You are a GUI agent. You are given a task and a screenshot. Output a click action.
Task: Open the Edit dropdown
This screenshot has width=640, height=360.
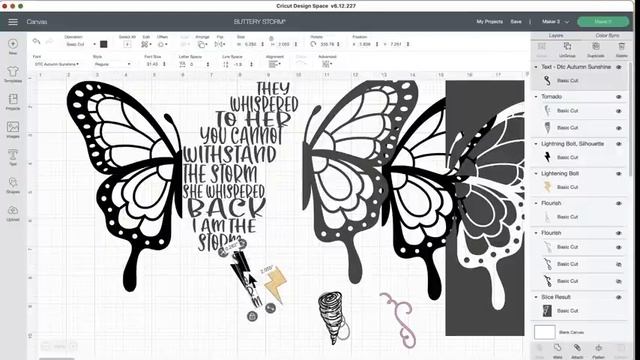(x=146, y=44)
